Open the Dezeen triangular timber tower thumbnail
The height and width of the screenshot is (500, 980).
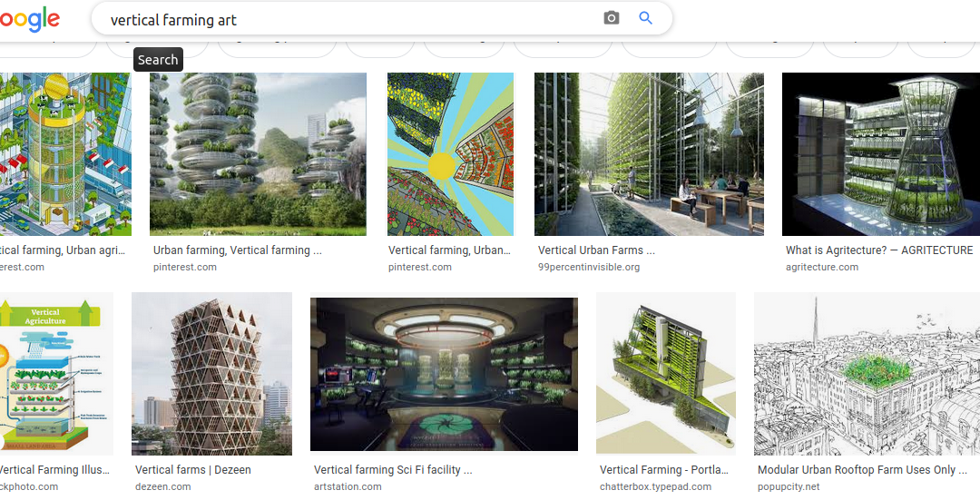(x=211, y=374)
